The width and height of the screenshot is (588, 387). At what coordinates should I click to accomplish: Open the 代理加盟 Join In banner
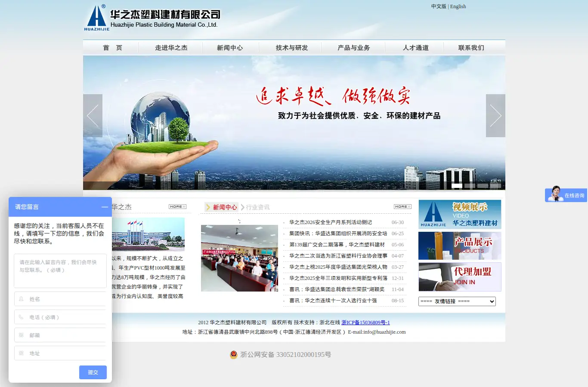(x=460, y=277)
